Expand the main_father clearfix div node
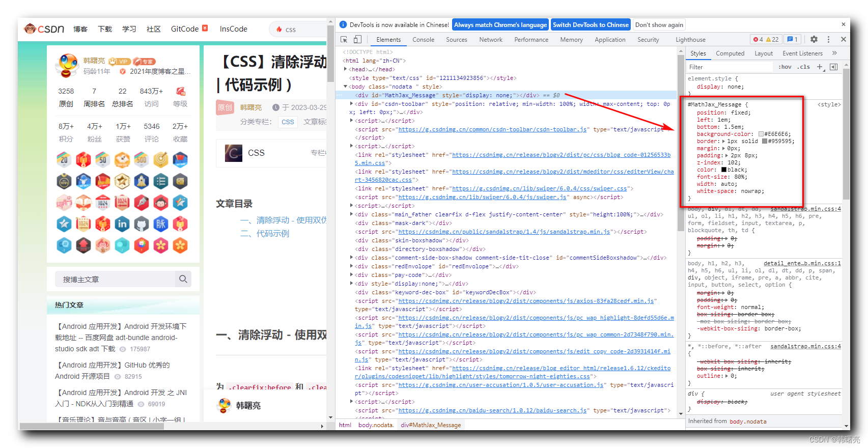Image resolution: width=868 pixels, height=448 pixels. tap(351, 214)
